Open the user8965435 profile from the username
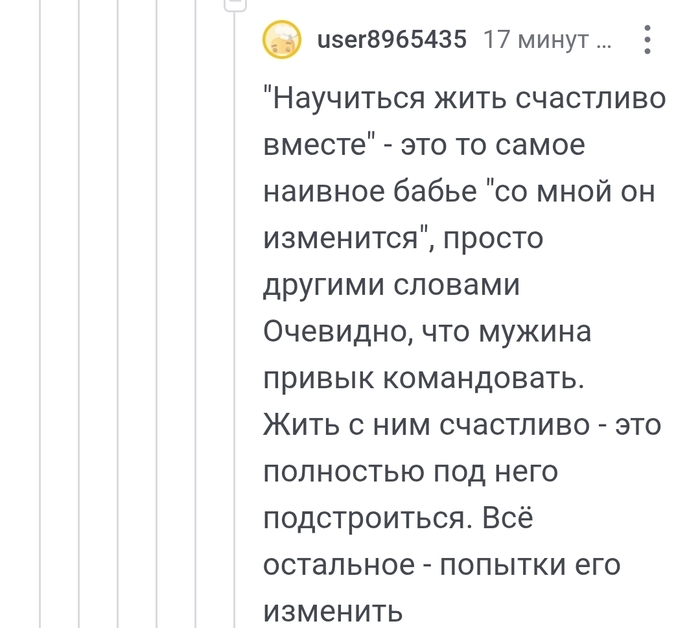This screenshot has width=700, height=628. 392,40
